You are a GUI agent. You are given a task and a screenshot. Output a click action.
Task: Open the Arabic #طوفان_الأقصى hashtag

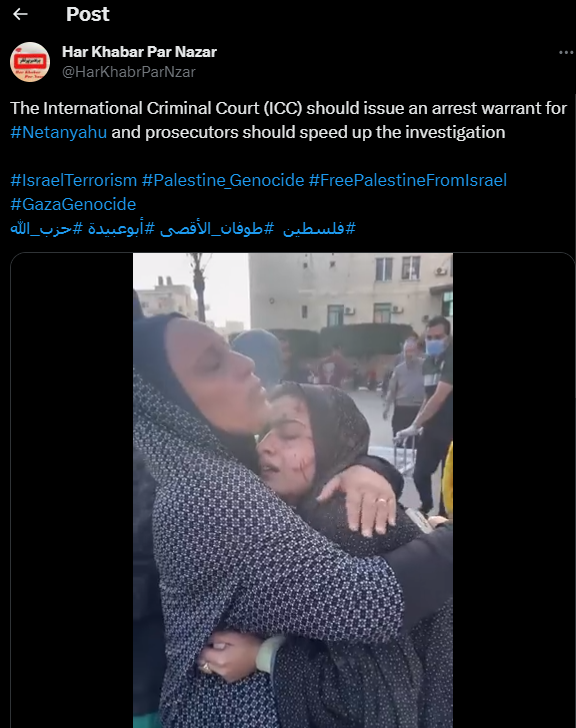pos(217,228)
